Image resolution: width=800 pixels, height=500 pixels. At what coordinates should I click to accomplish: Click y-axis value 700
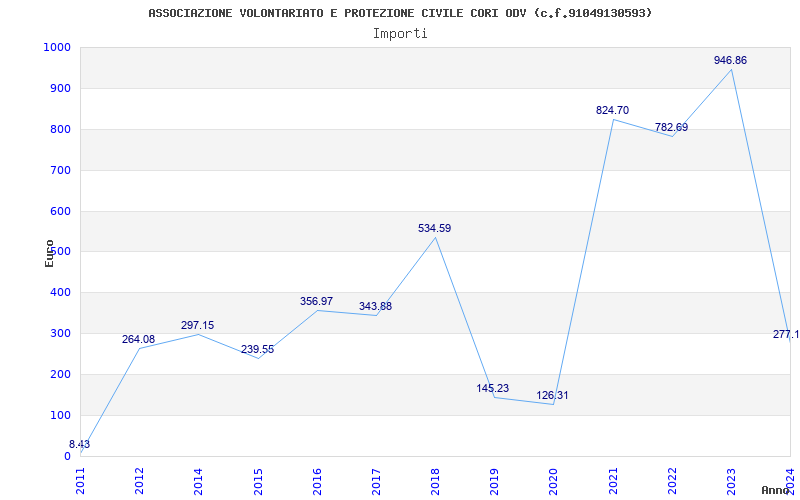coord(60,170)
